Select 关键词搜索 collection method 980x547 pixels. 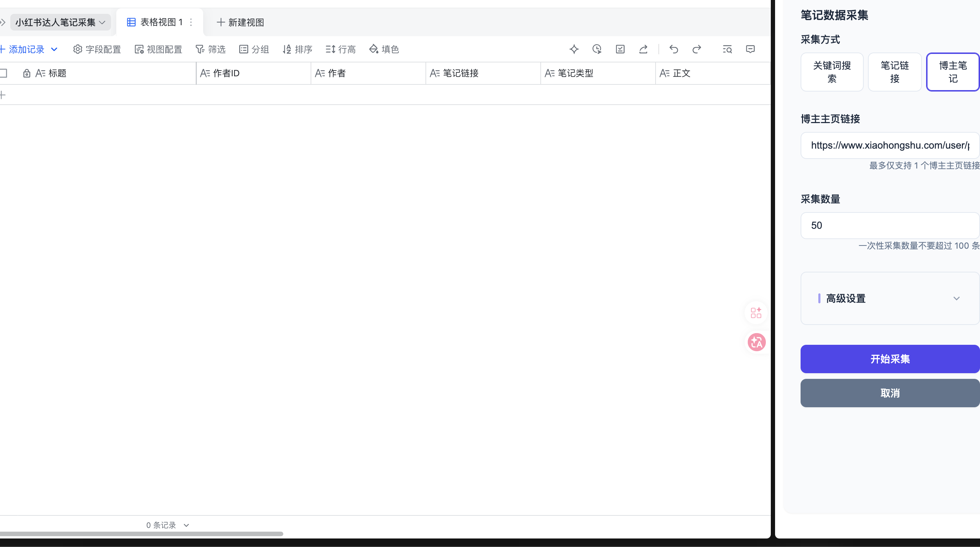[x=832, y=72]
